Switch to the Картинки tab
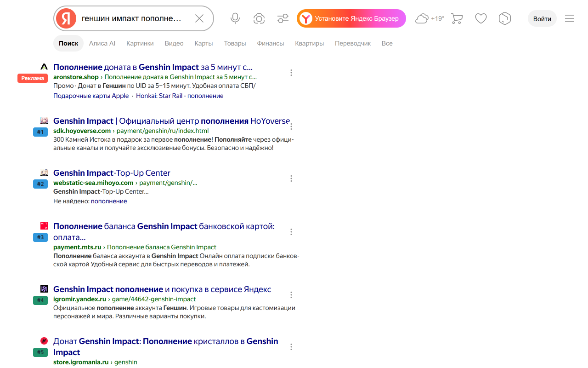Screen dimensions: 588x368 (140, 43)
